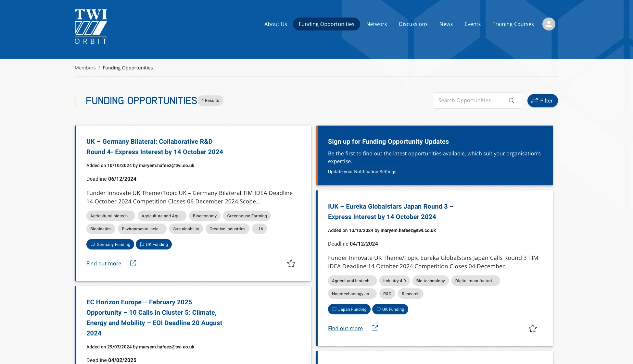
Task: Open the News nav item
Action: tap(446, 24)
